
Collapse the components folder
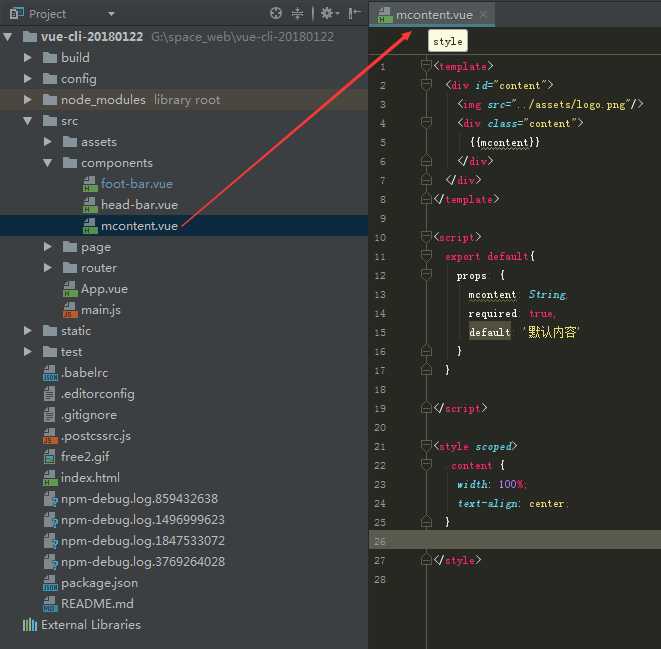[48, 163]
